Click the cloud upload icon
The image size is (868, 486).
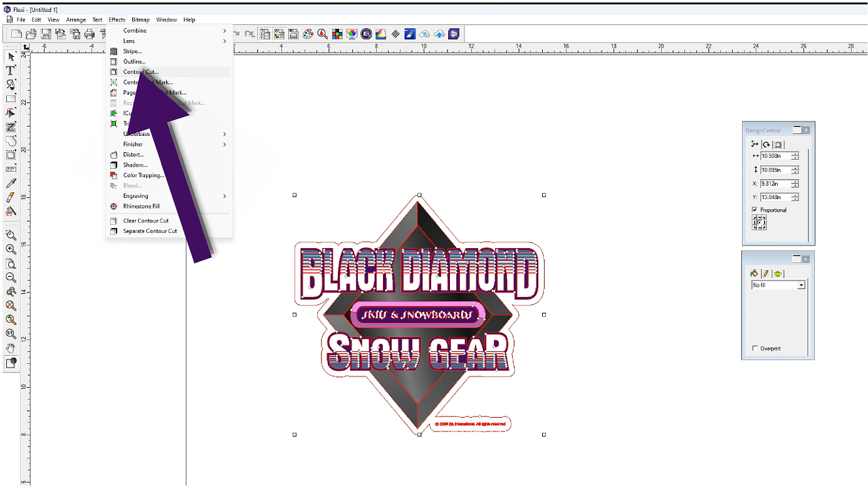click(439, 34)
